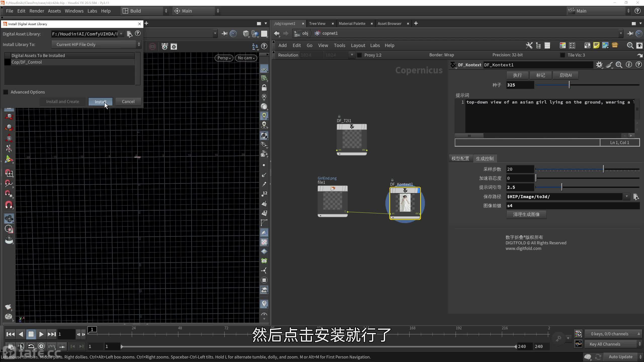The height and width of the screenshot is (362, 644).
Task: Cancel the Install Digital Asset Library dialog
Action: (x=128, y=102)
